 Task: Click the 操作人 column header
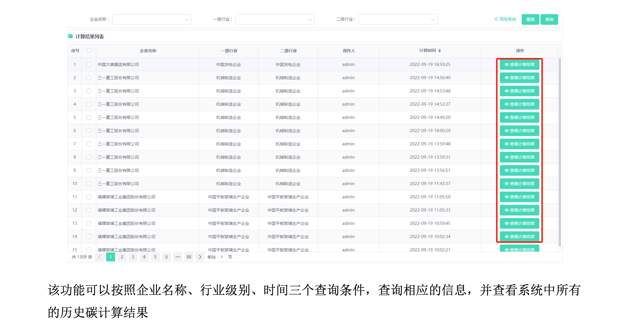349,51
